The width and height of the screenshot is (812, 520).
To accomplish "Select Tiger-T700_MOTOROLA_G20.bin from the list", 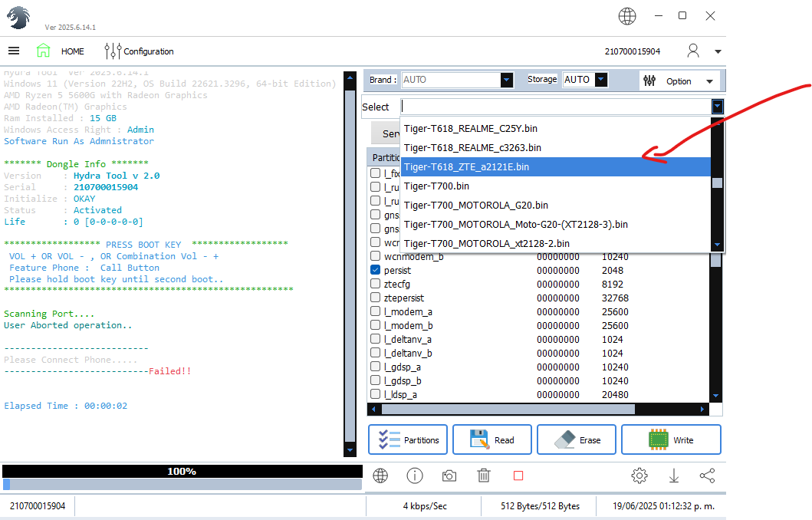I will 475,205.
